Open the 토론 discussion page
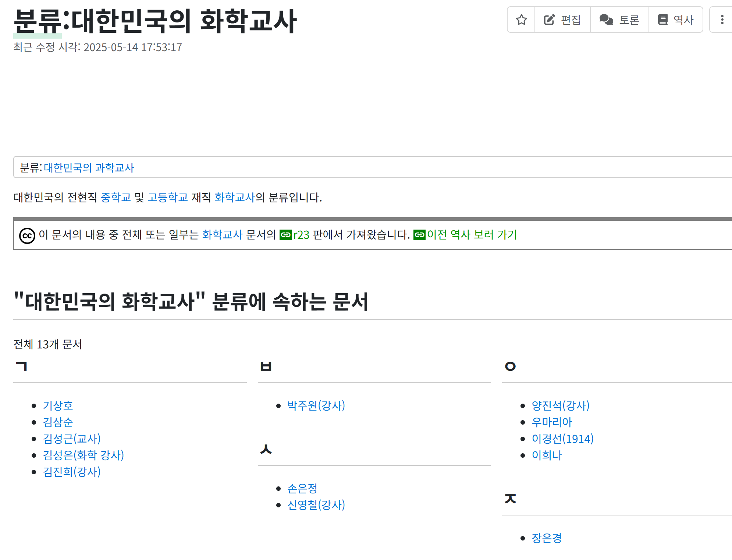This screenshot has width=732, height=560. [619, 20]
